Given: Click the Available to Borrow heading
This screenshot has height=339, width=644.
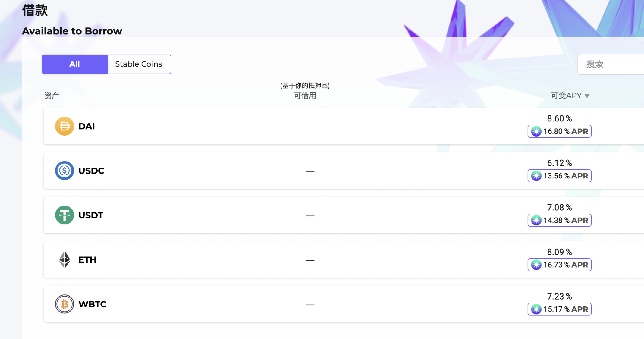Looking at the screenshot, I should pos(72,31).
